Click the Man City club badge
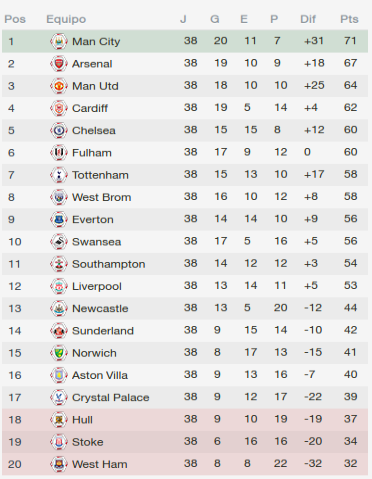Viewport: 372px width, 479px height. coord(59,41)
